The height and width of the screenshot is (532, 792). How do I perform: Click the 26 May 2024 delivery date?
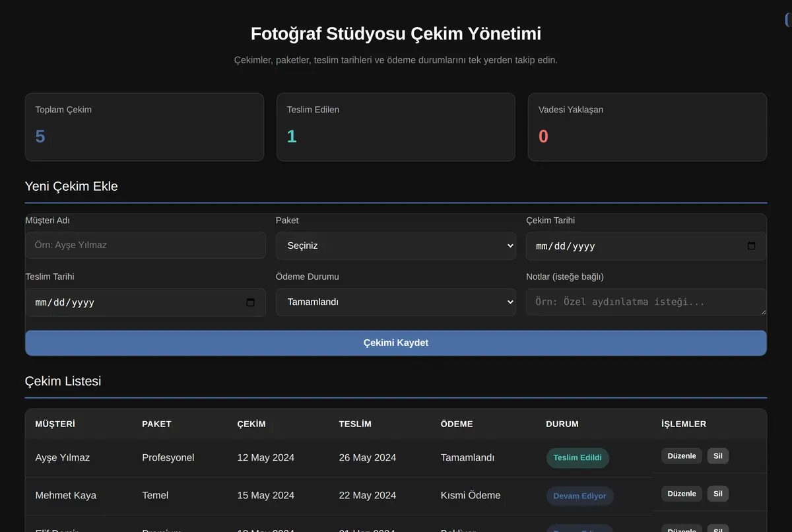click(x=368, y=457)
